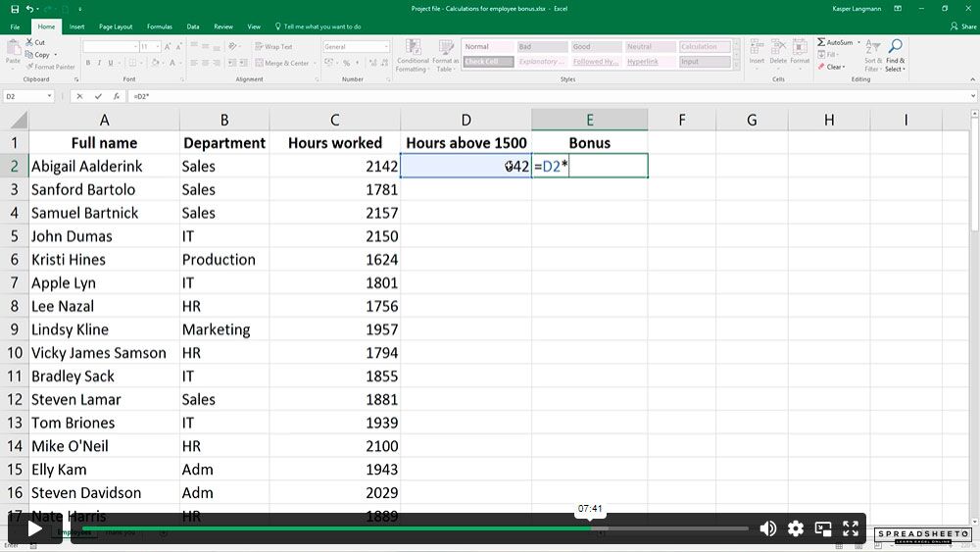Mute the video volume speaker icon
980x552 pixels.
tap(767, 528)
